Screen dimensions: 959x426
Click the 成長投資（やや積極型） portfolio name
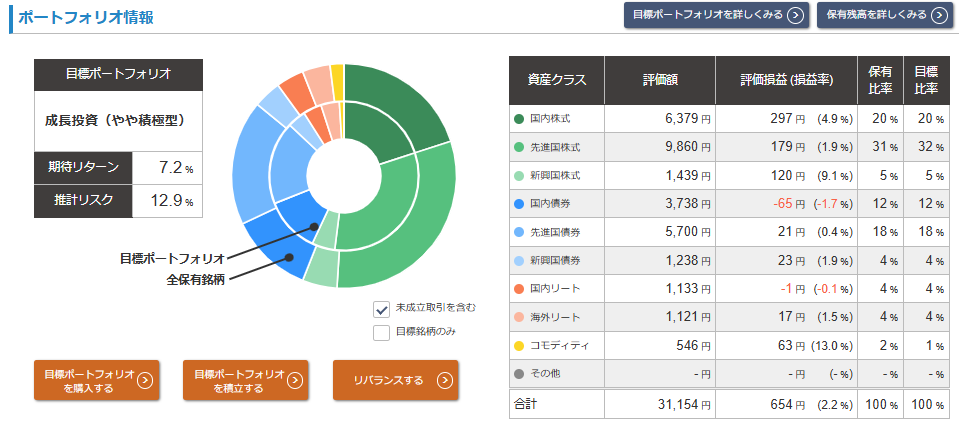[119, 120]
